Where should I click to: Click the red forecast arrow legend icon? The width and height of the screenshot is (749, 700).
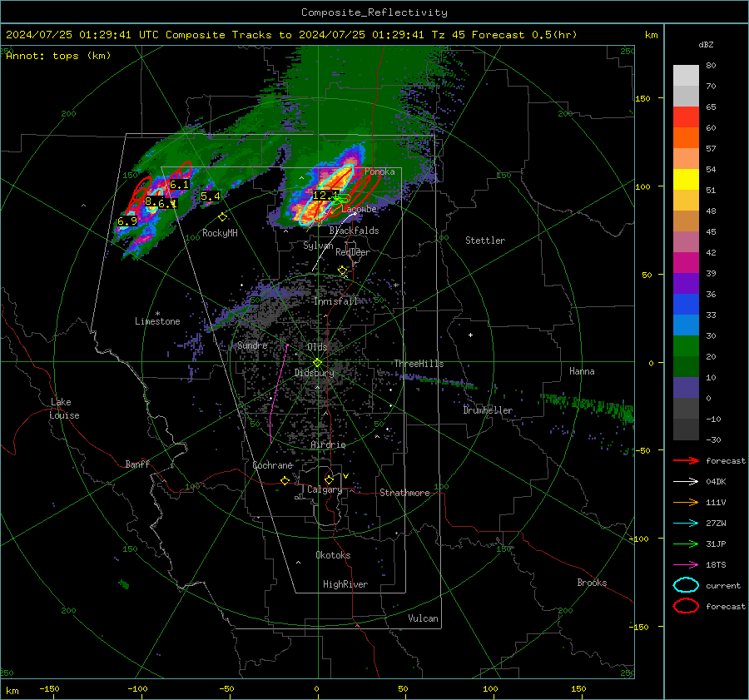pyautogui.click(x=686, y=460)
